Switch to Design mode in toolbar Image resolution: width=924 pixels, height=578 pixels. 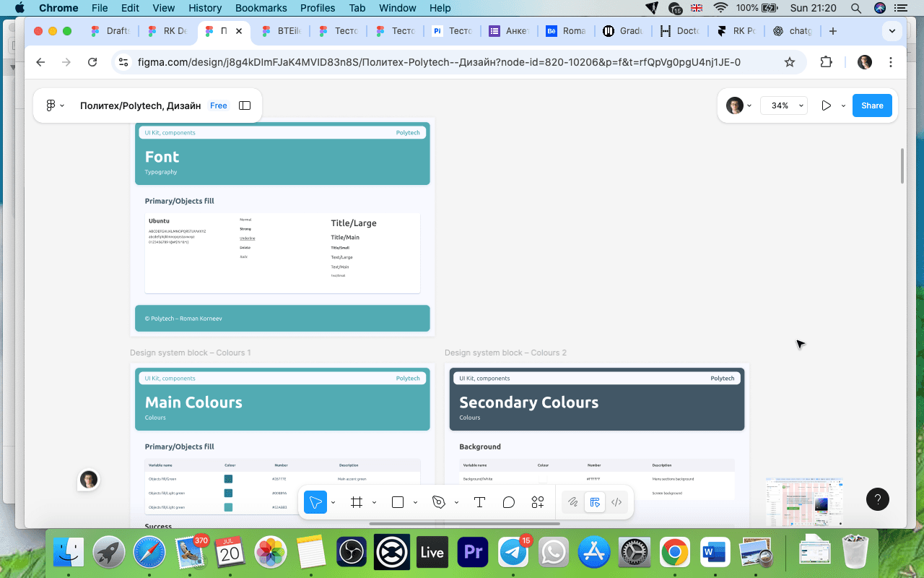[x=595, y=502]
